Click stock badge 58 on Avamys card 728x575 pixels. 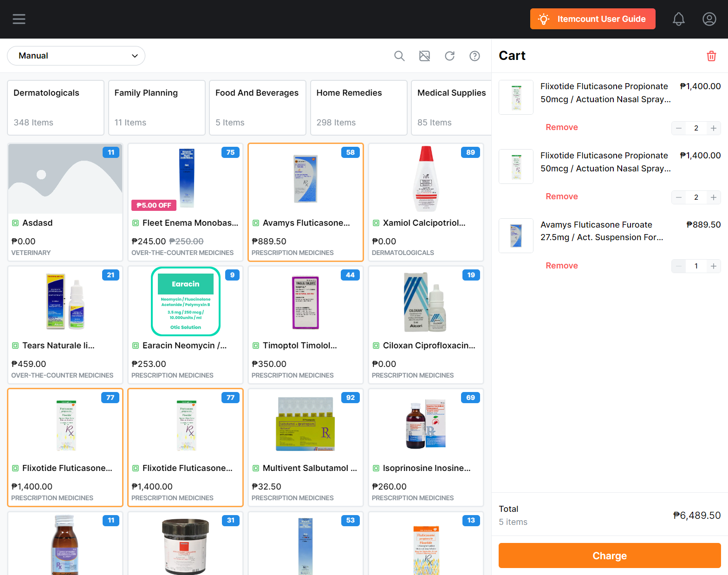pyautogui.click(x=351, y=152)
